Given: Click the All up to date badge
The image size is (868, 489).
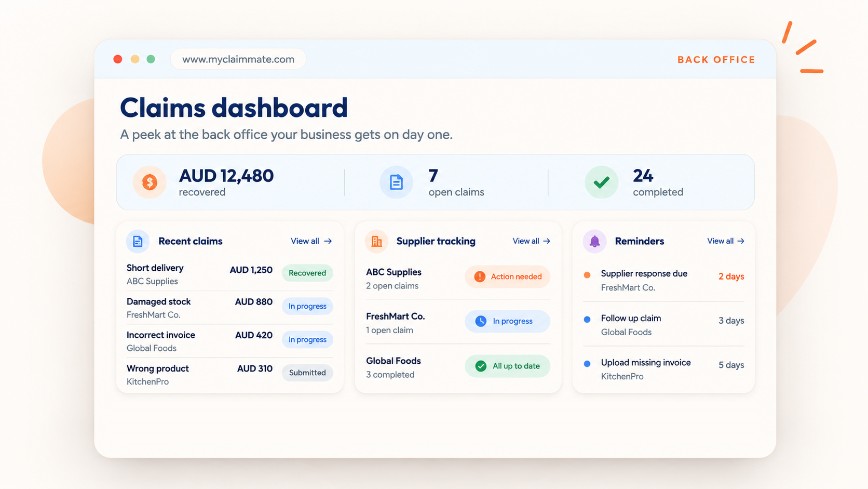Looking at the screenshot, I should coord(507,366).
